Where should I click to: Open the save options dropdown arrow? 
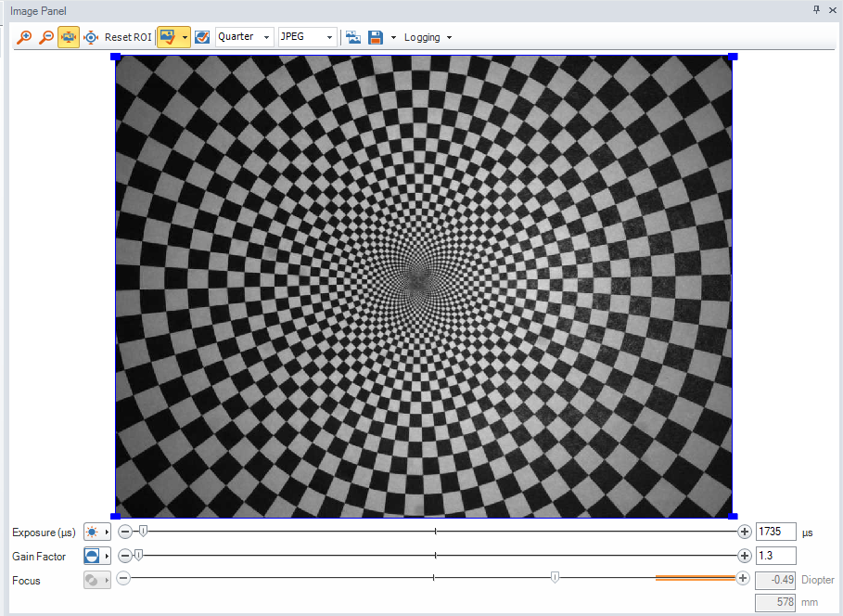(392, 37)
